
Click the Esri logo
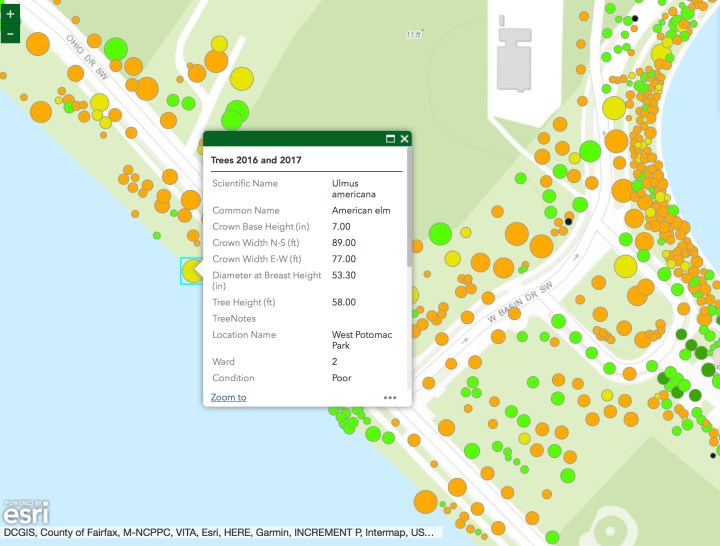coord(21,514)
